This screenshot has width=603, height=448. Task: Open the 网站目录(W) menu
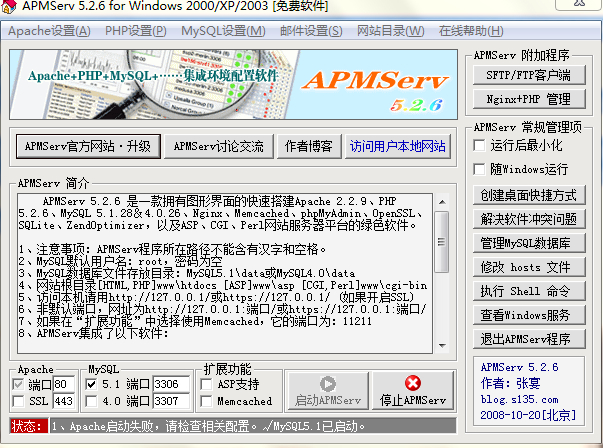pos(390,31)
